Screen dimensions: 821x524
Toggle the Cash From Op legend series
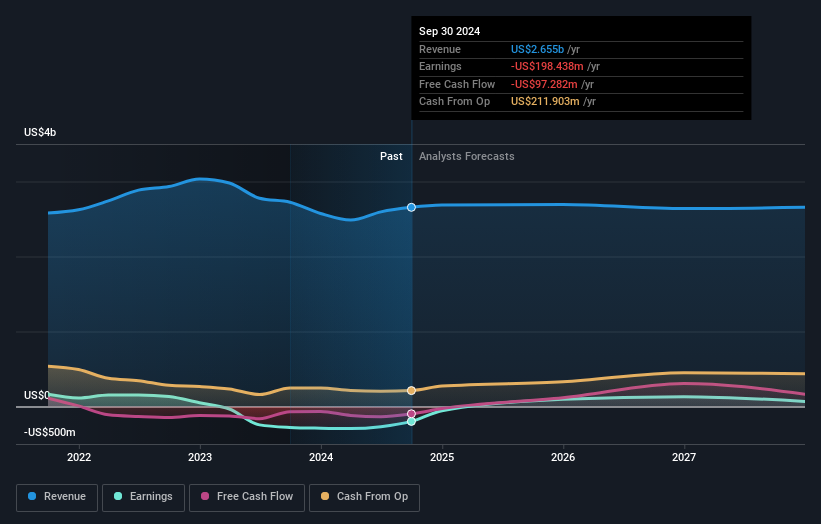point(364,497)
